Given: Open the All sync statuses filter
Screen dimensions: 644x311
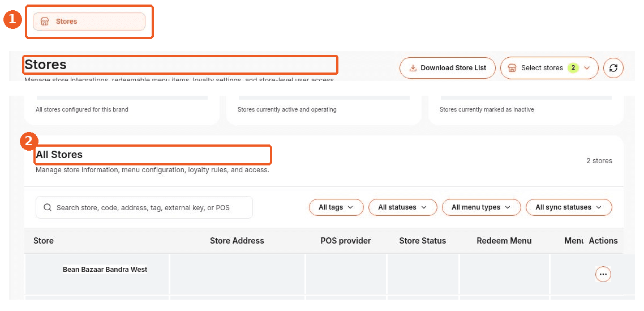Looking at the screenshot, I should tap(569, 207).
